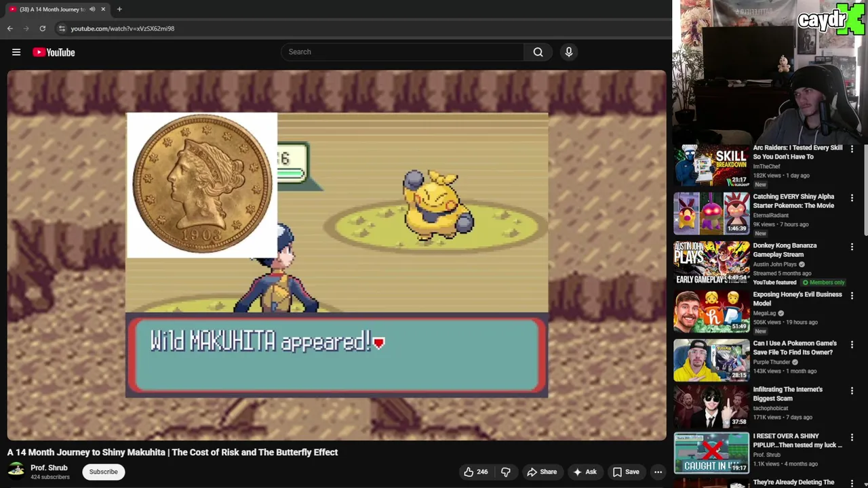The width and height of the screenshot is (868, 488).
Task: Open Exposing Honey video thumbnail
Action: click(x=711, y=311)
